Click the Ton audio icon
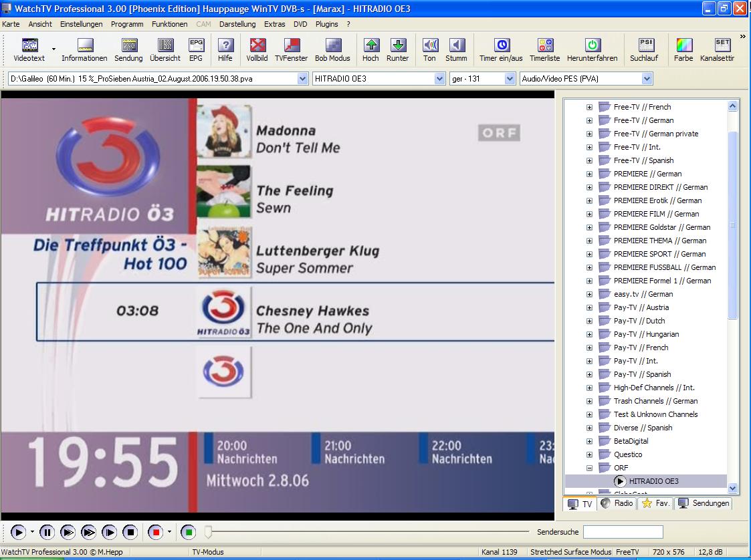Image resolution: width=751 pixels, height=560 pixels. tap(429, 49)
